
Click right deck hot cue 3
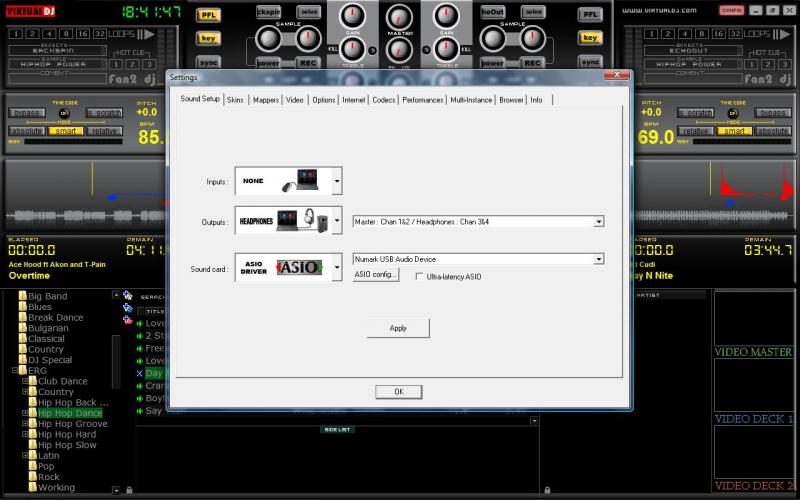point(784,64)
